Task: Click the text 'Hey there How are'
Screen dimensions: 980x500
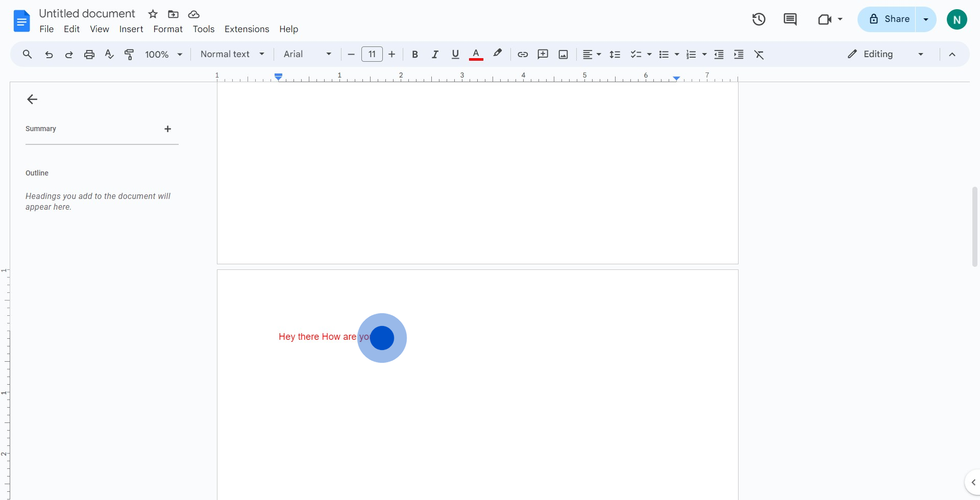Action: [x=317, y=337]
